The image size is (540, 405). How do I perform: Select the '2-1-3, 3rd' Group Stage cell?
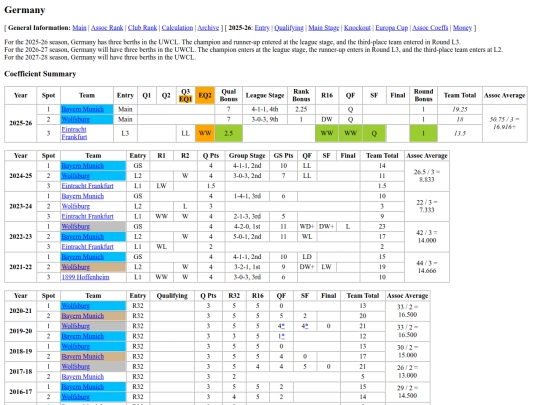pyautogui.click(x=247, y=216)
